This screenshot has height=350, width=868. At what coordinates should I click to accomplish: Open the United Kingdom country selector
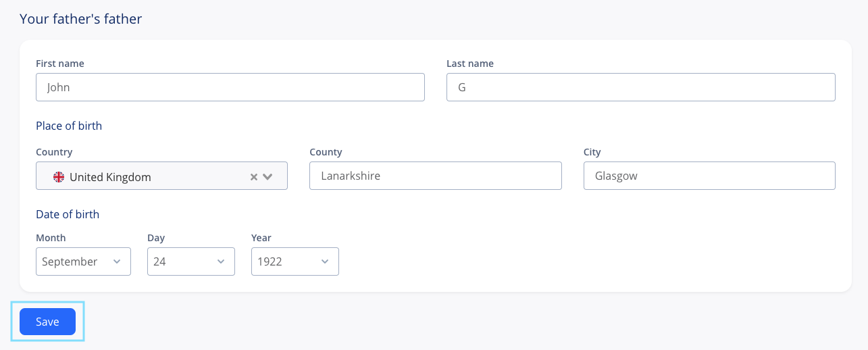coord(161,176)
